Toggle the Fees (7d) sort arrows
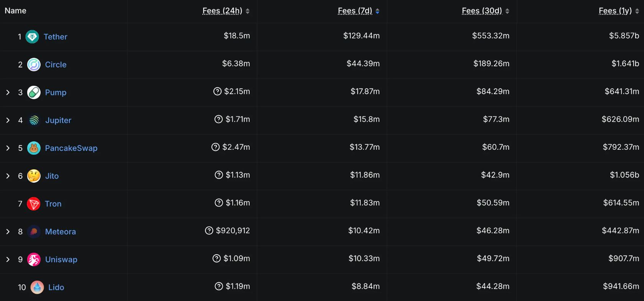The image size is (644, 301). click(x=378, y=11)
